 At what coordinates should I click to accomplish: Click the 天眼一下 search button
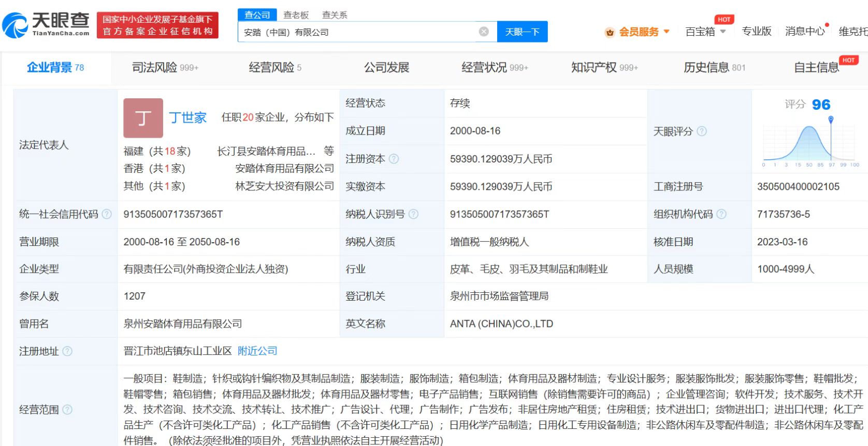522,32
